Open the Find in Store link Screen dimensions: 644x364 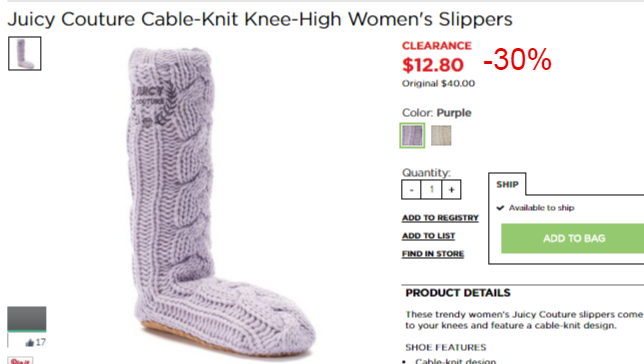pos(433,254)
